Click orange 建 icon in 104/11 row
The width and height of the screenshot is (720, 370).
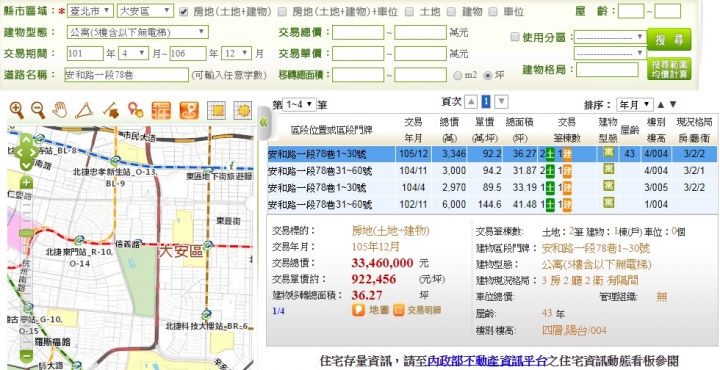(567, 171)
